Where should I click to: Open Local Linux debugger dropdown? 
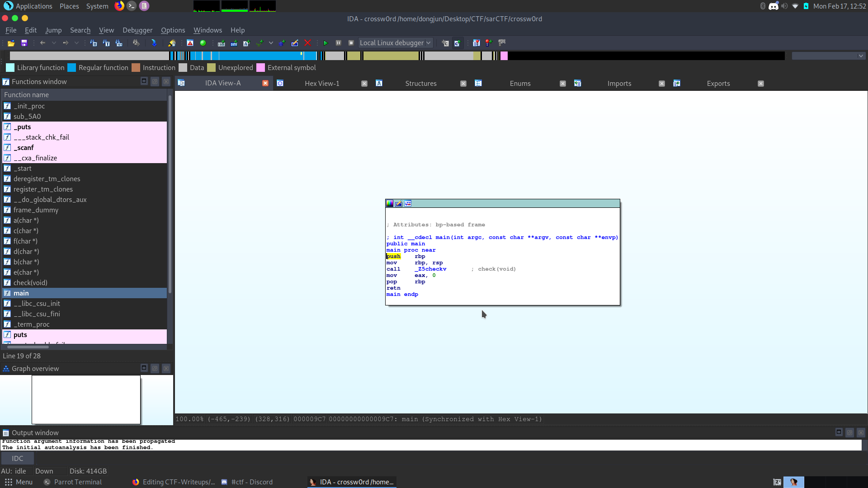(x=396, y=43)
